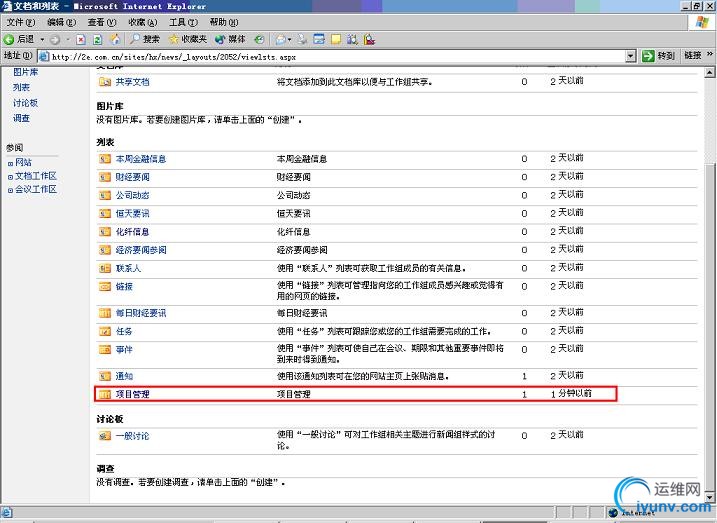The width and height of the screenshot is (717, 523).
Task: Expand the address bar dropdown list
Action: coord(631,56)
